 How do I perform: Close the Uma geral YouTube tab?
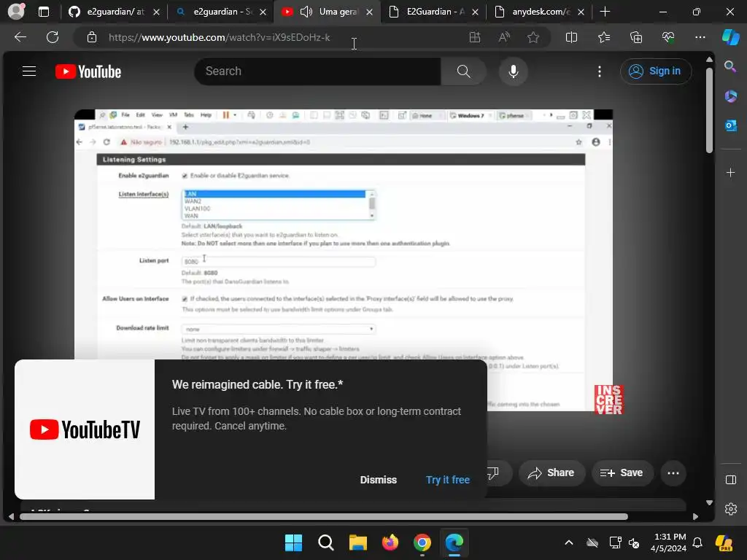[x=369, y=12]
